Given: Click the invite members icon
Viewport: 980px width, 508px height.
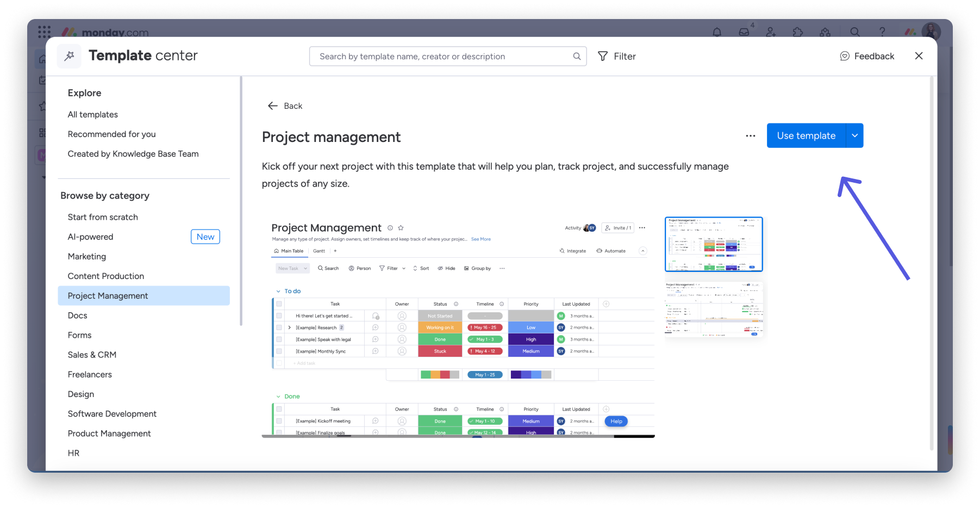Looking at the screenshot, I should [x=771, y=32].
